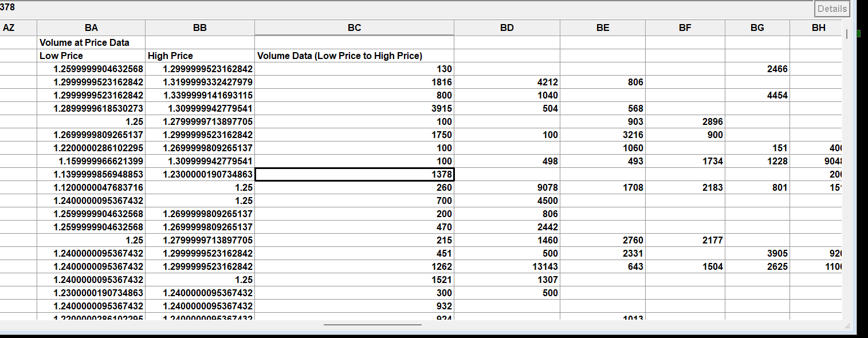The height and width of the screenshot is (338, 868).
Task: Select cell with value 568
Action: [603, 108]
